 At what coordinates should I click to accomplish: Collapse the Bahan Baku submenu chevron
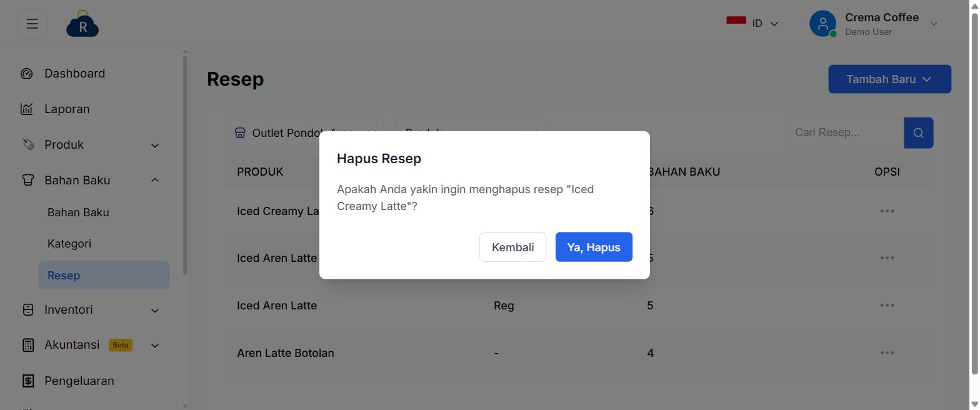[x=155, y=180]
